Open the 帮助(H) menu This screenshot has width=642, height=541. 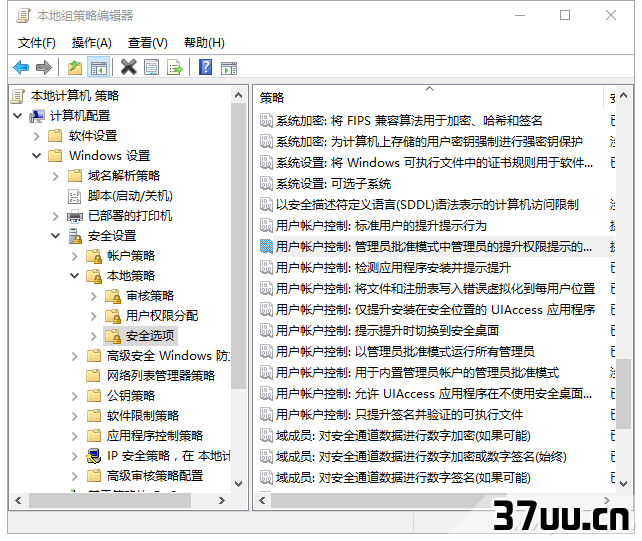(204, 43)
